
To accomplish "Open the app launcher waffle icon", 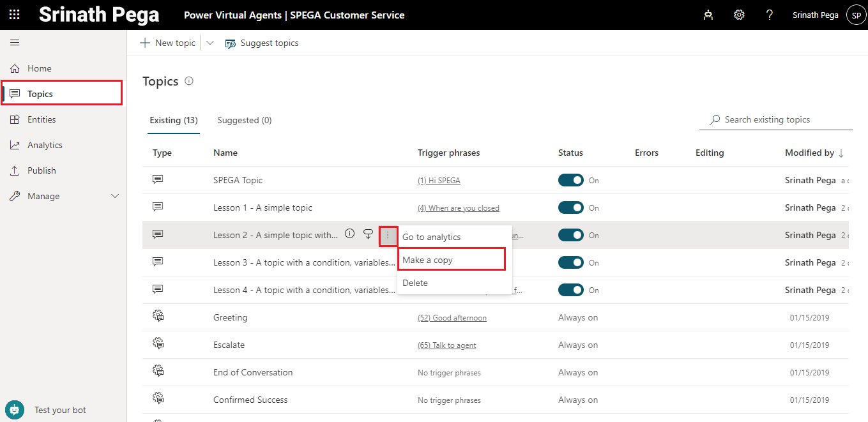I will pos(14,15).
